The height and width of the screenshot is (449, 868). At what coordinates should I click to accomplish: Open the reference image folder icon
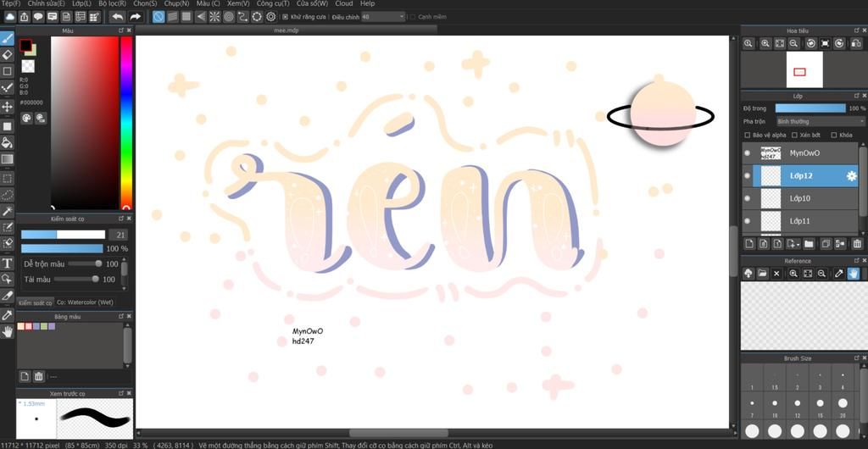(x=762, y=273)
